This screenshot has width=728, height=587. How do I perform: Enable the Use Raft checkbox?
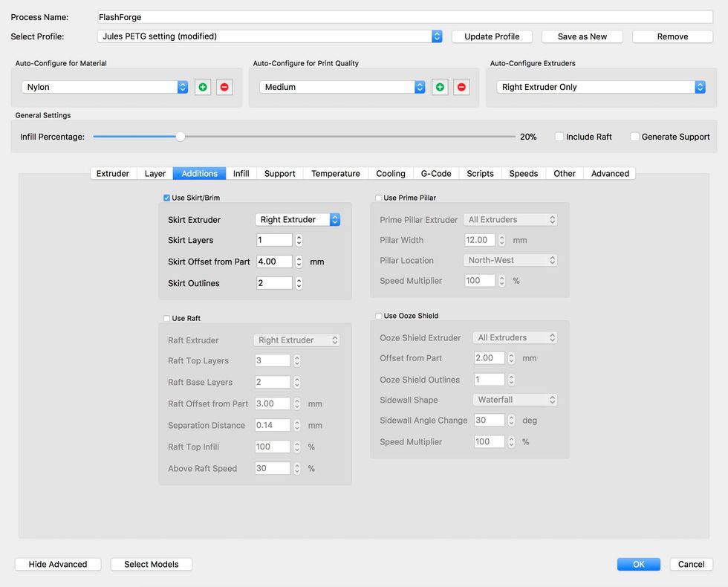point(167,318)
